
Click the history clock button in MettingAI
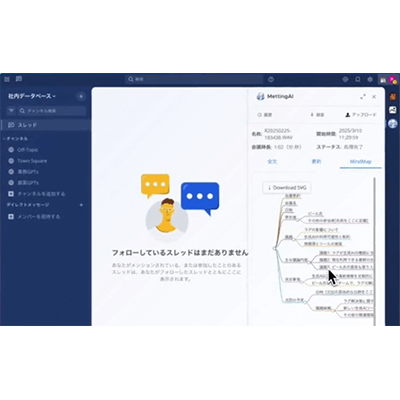click(265, 115)
